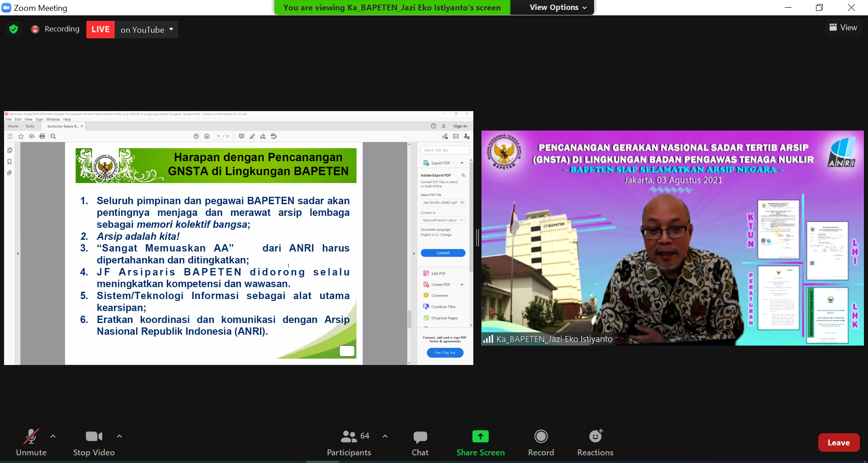
Task: Start recording with Record button
Action: click(x=541, y=442)
